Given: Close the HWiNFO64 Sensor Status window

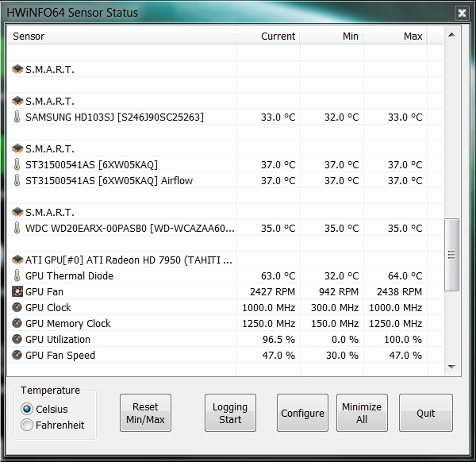Looking at the screenshot, I should click(x=462, y=13).
